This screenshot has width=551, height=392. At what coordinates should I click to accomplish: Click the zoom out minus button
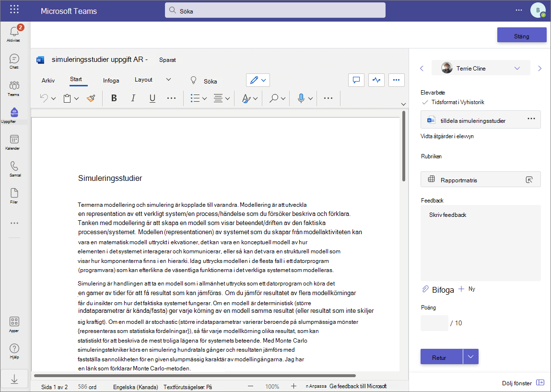250,386
